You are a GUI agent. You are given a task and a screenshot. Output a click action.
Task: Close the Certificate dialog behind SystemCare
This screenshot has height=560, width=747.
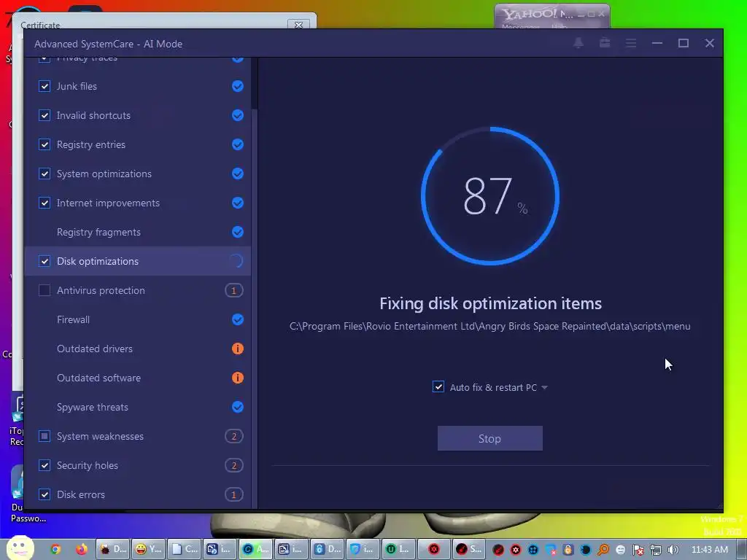[298, 25]
